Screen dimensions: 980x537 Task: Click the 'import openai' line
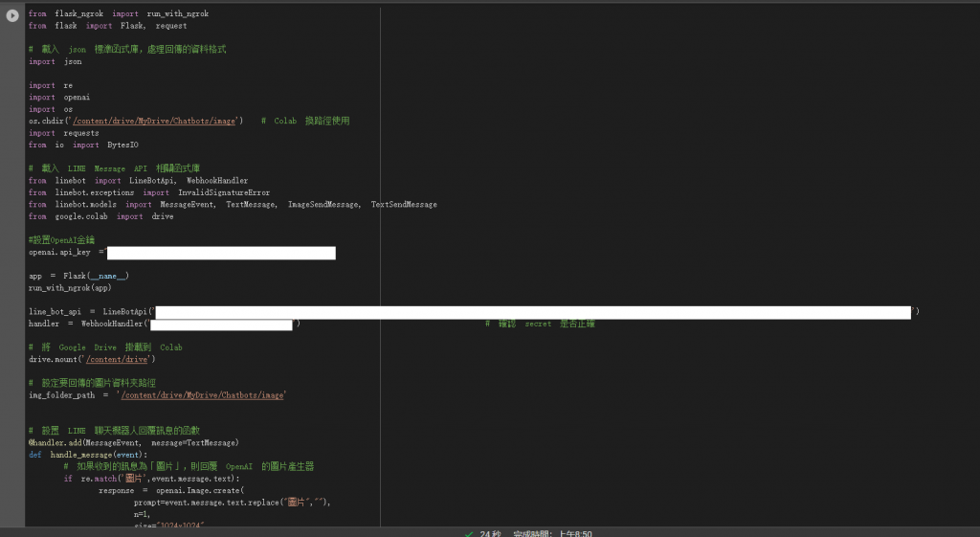pyautogui.click(x=59, y=98)
